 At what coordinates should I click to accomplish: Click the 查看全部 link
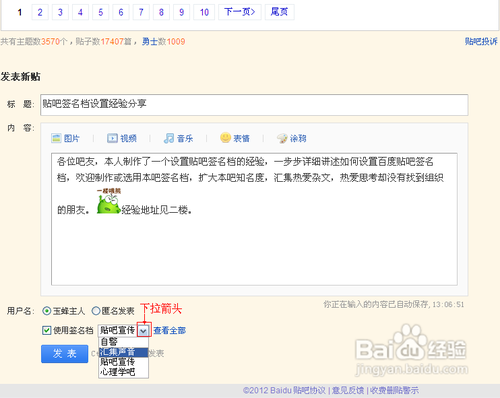click(x=169, y=330)
